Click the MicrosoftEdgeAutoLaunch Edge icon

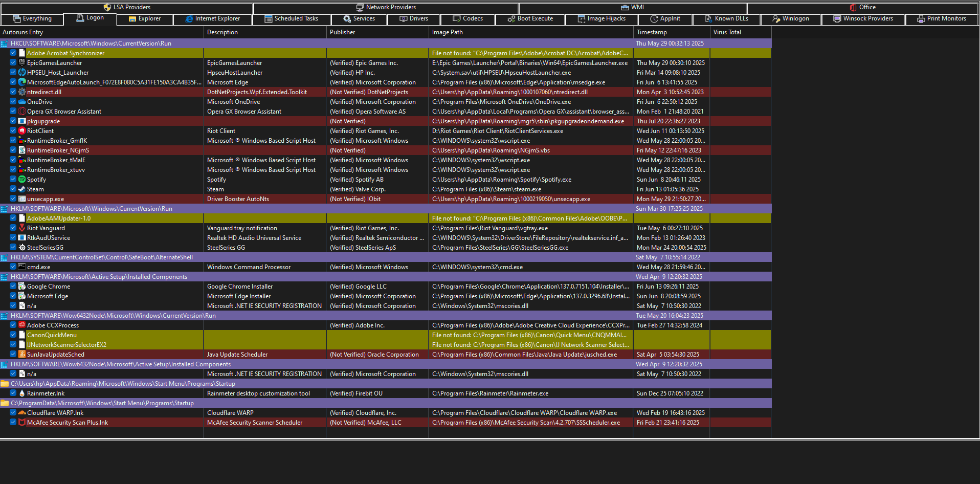coord(22,82)
